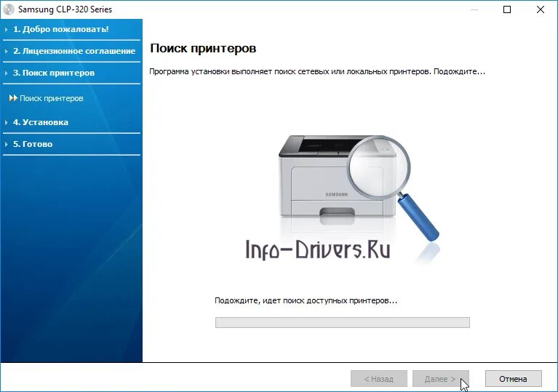Select step 2. Лицензионное соглашение
This screenshot has width=558, height=392.
[74, 51]
